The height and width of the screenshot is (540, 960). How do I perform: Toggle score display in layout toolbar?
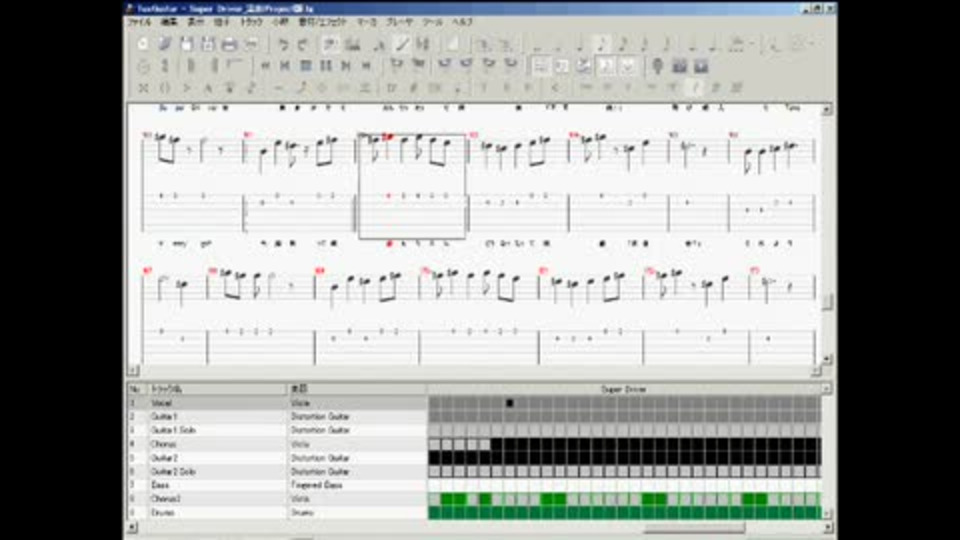(606, 66)
